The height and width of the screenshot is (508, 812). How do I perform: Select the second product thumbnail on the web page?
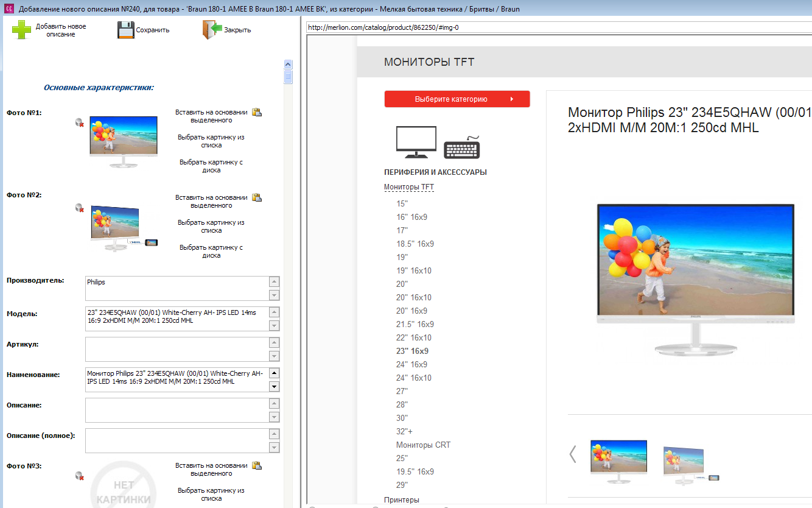[x=691, y=465]
